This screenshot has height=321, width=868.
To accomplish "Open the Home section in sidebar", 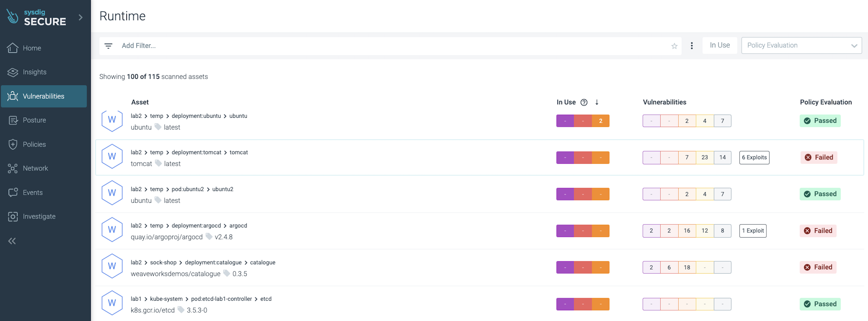I will point(32,48).
